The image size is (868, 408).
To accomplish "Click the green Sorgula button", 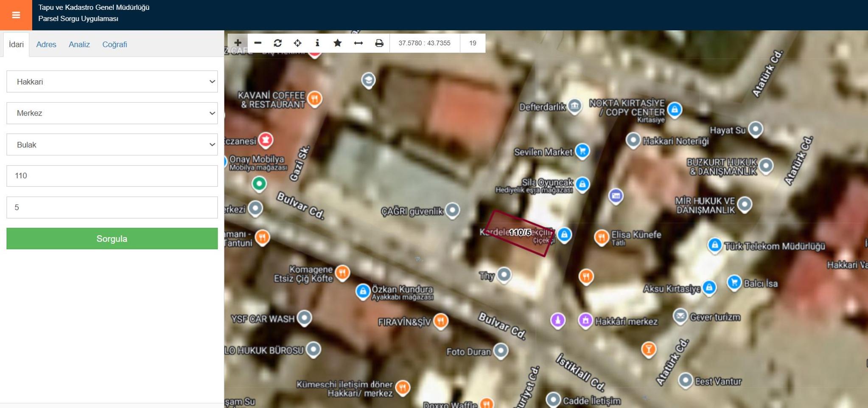I will tap(112, 239).
